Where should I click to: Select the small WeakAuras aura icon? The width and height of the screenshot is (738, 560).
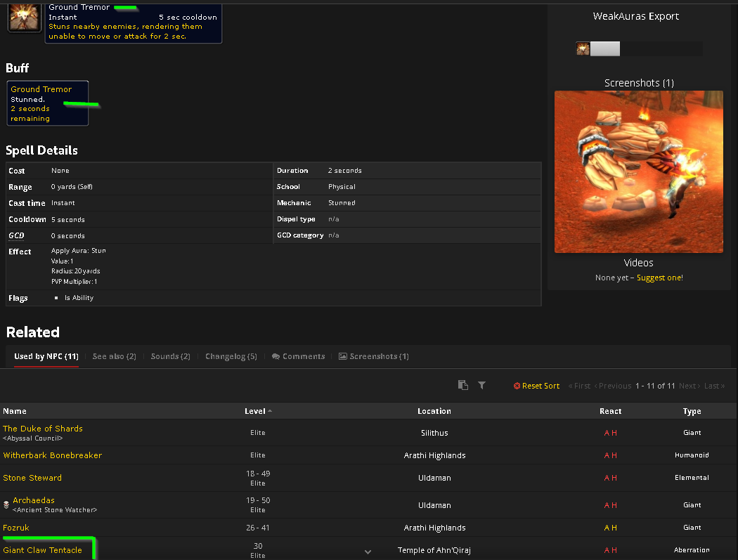[x=583, y=48]
